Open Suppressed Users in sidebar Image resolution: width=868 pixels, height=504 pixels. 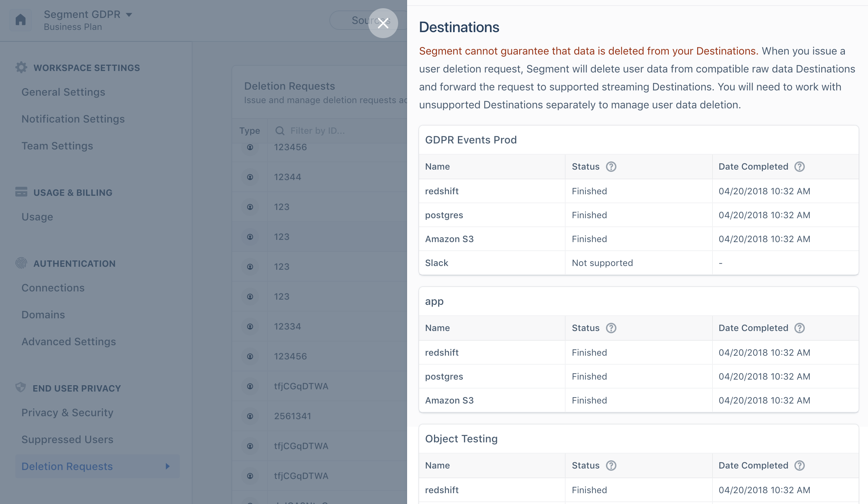(67, 439)
